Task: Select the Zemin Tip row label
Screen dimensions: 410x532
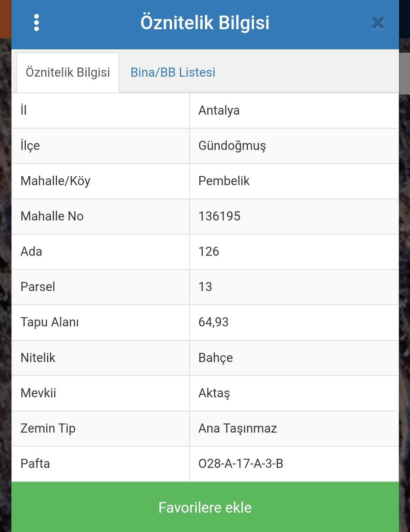Action: [x=48, y=428]
